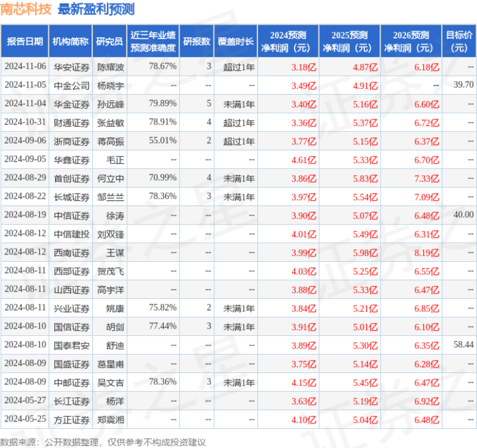This screenshot has height=448, width=477.
Task: Click the 6.60亿 forecast in 华金证券 row
Action: (x=427, y=104)
